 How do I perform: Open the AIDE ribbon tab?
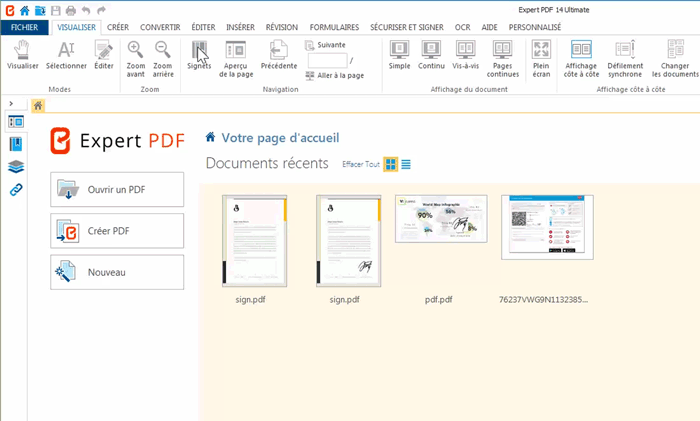point(489,27)
